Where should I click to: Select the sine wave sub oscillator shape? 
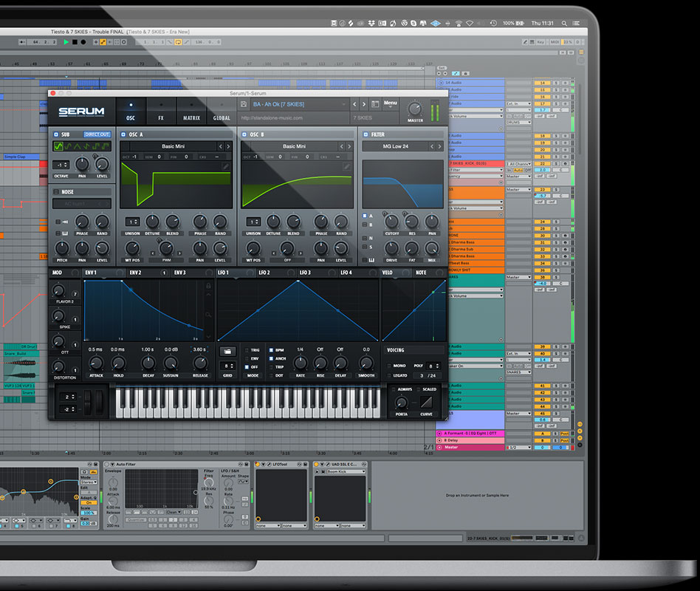click(x=58, y=146)
